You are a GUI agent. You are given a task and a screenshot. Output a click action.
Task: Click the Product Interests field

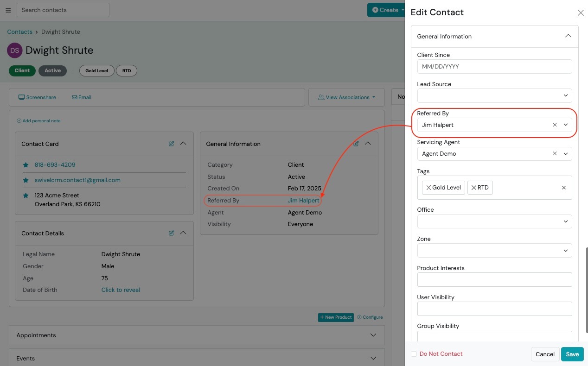point(494,279)
